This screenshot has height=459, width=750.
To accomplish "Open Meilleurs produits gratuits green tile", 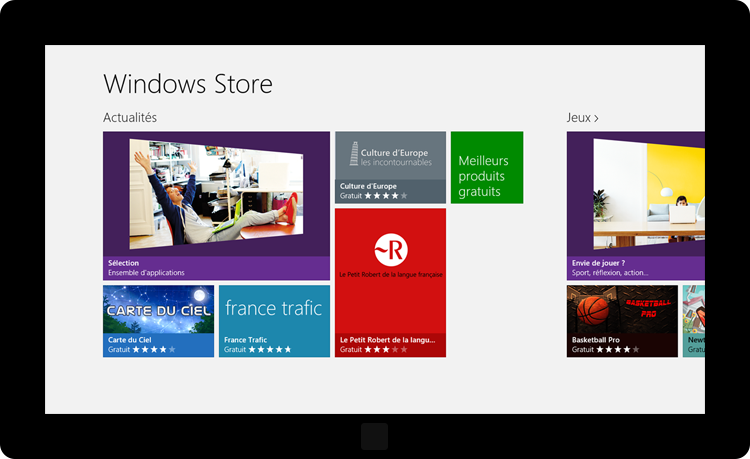I will [x=487, y=167].
